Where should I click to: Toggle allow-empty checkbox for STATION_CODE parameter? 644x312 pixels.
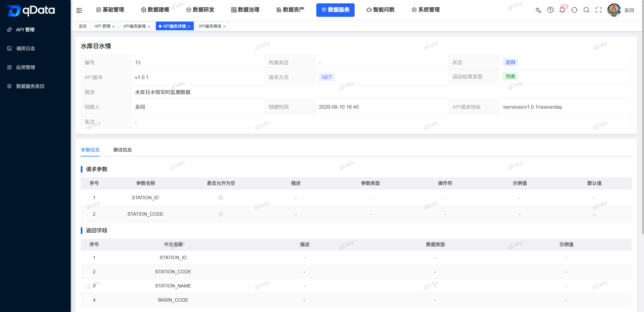(x=221, y=214)
